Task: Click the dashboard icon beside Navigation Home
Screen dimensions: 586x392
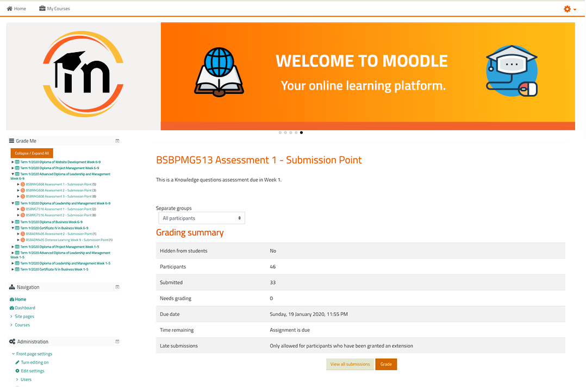Action: click(x=11, y=299)
